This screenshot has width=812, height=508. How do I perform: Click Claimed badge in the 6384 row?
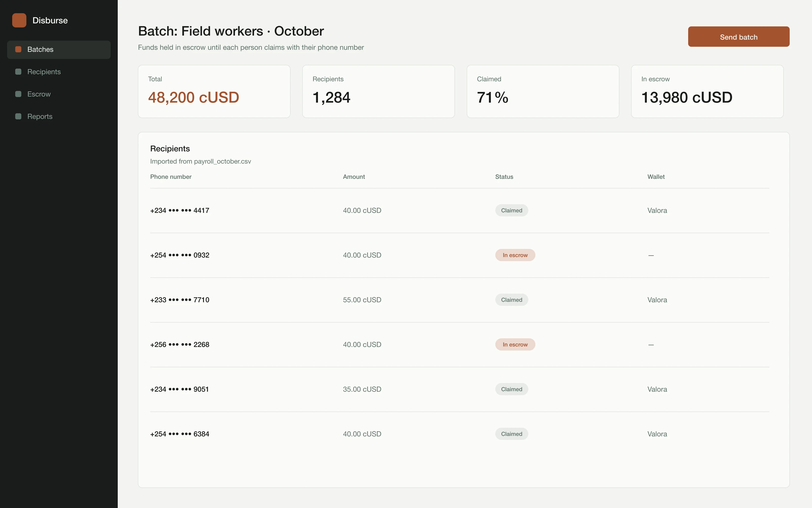(512, 434)
